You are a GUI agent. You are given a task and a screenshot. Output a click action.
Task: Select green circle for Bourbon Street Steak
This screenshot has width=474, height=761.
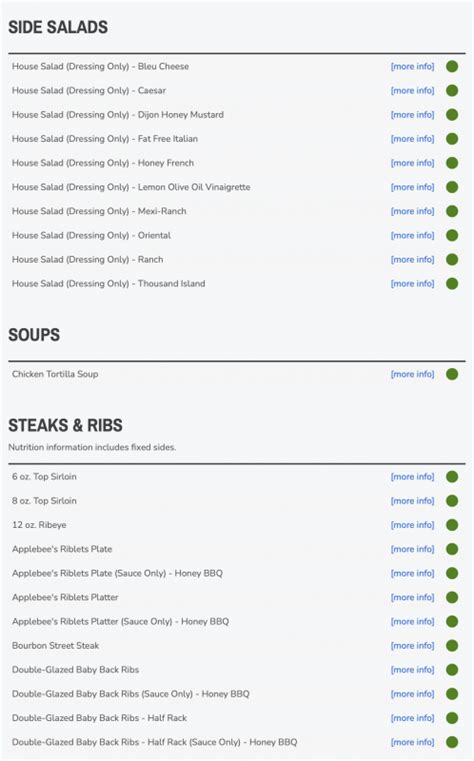452,646
